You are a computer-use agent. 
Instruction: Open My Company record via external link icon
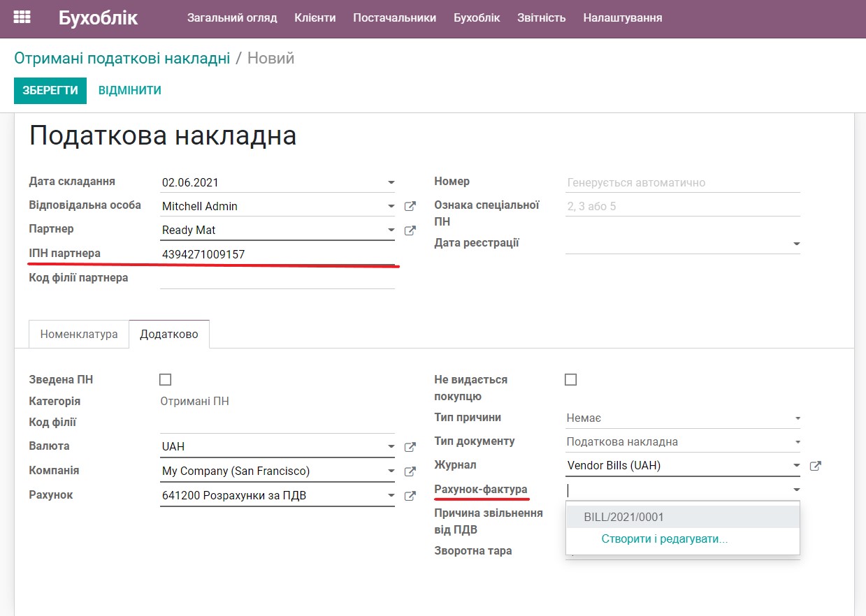(410, 471)
